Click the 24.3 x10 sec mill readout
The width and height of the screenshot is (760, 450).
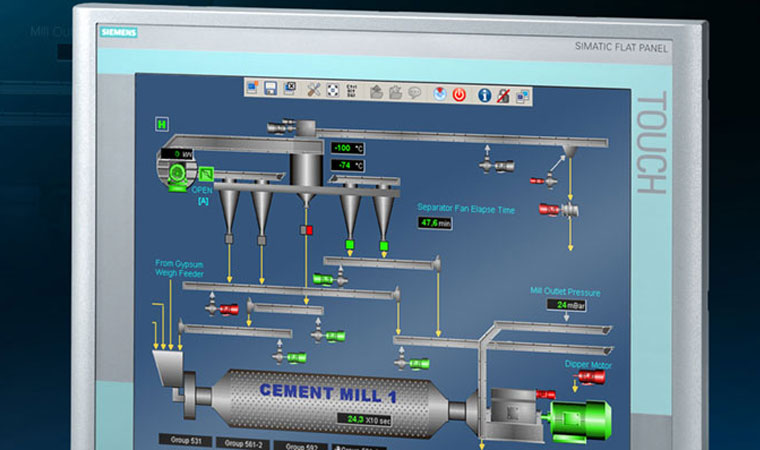click(364, 419)
